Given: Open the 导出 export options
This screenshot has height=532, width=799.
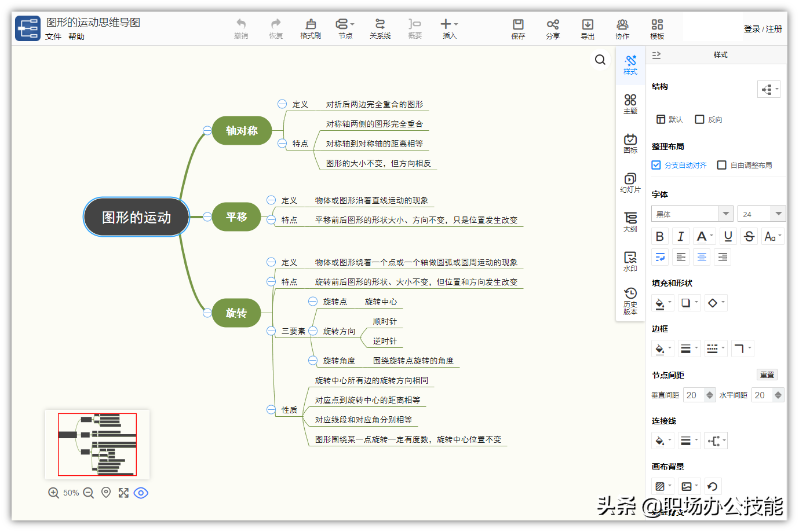Looking at the screenshot, I should click(x=588, y=28).
